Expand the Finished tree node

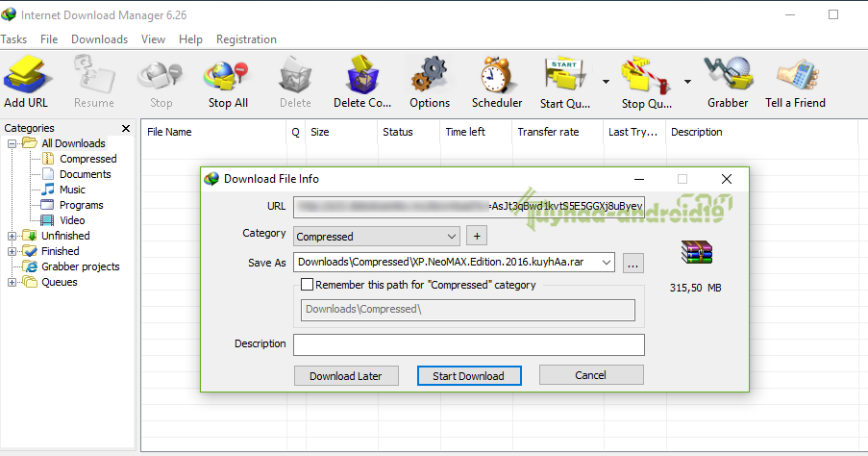pyautogui.click(x=12, y=251)
